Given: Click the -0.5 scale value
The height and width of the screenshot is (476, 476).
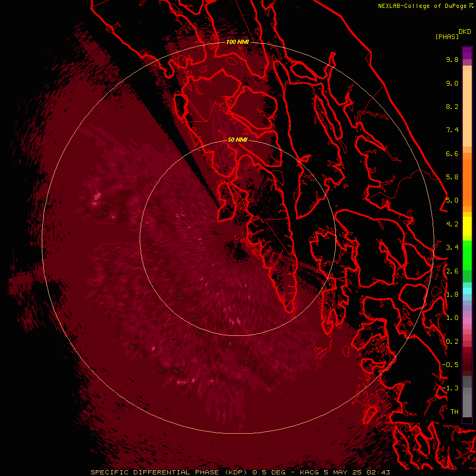Looking at the screenshot, I should (450, 365).
